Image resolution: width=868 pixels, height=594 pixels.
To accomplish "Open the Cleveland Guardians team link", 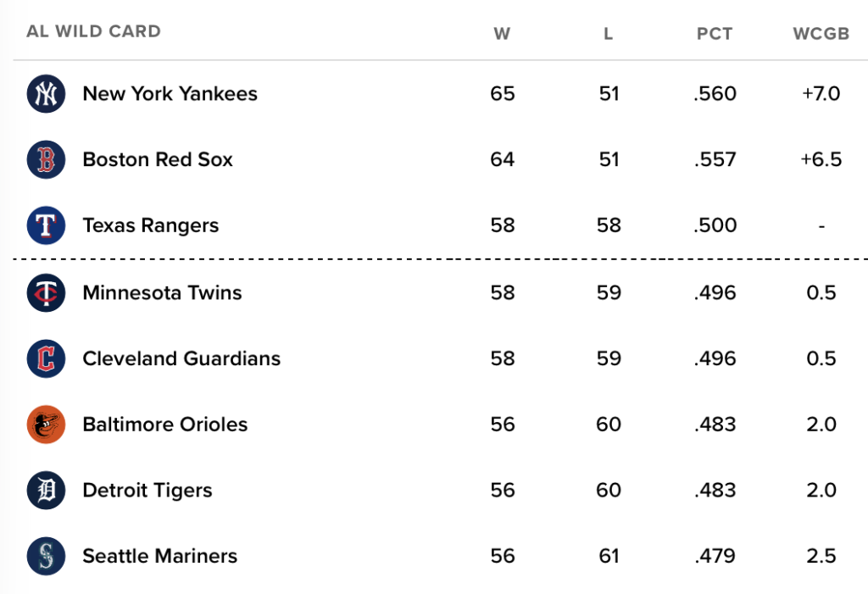I will coord(181,358).
